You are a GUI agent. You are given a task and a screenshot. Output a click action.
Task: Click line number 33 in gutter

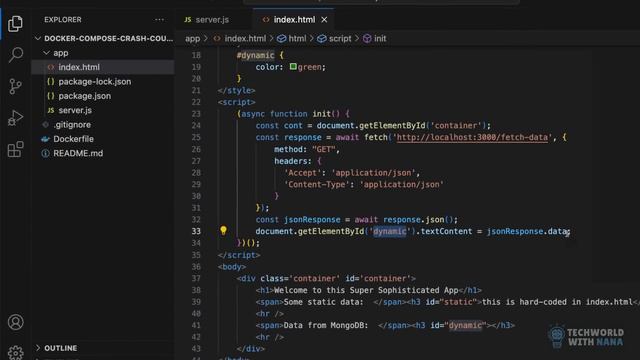click(196, 231)
